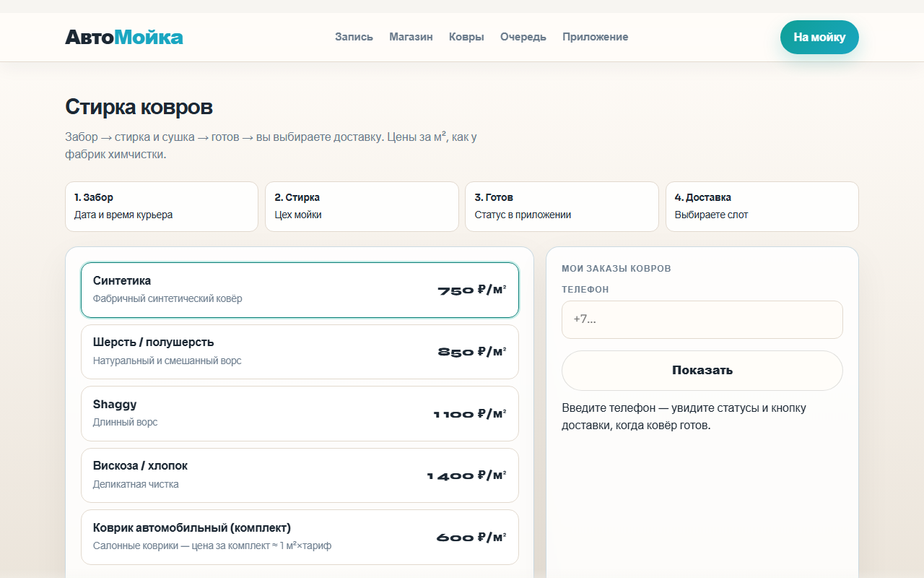924x578 pixels.
Task: Click the Длинный ворс description
Action: pyautogui.click(x=125, y=422)
